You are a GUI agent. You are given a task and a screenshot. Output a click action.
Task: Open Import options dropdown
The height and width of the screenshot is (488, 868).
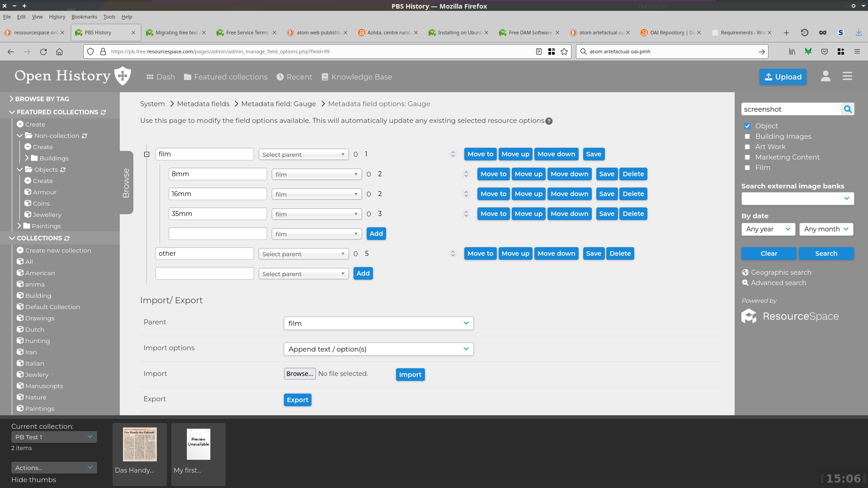(378, 349)
